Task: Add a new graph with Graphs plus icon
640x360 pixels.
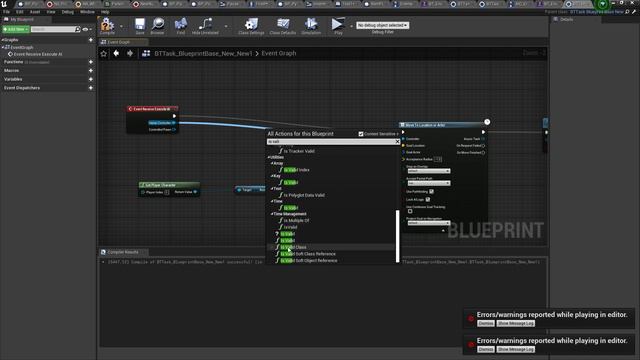Action: 91,40
